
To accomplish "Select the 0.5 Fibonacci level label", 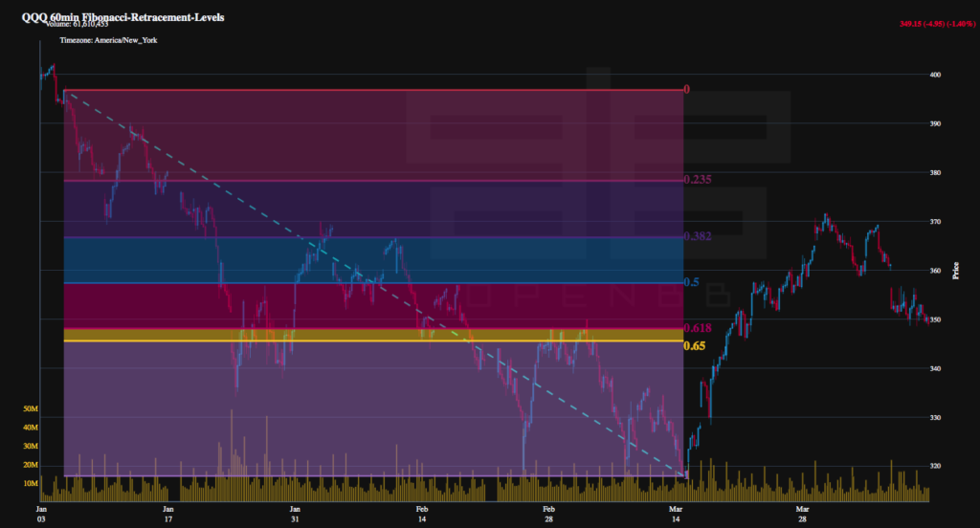I will point(691,283).
